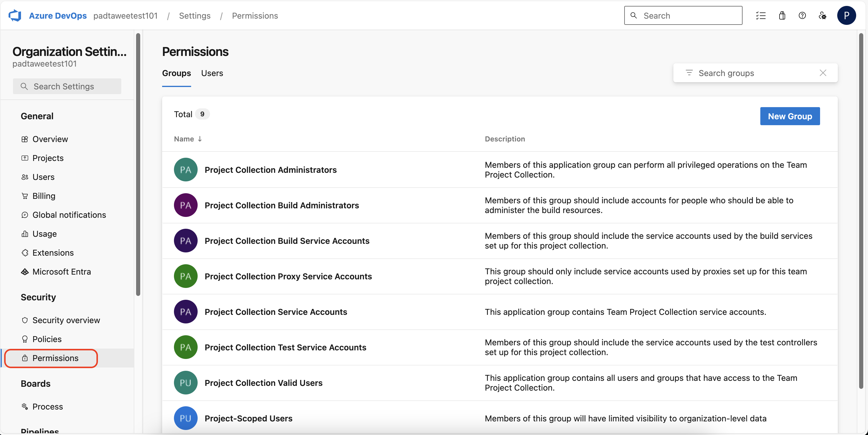Click the profile avatar P
The height and width of the screenshot is (435, 868).
point(846,15)
